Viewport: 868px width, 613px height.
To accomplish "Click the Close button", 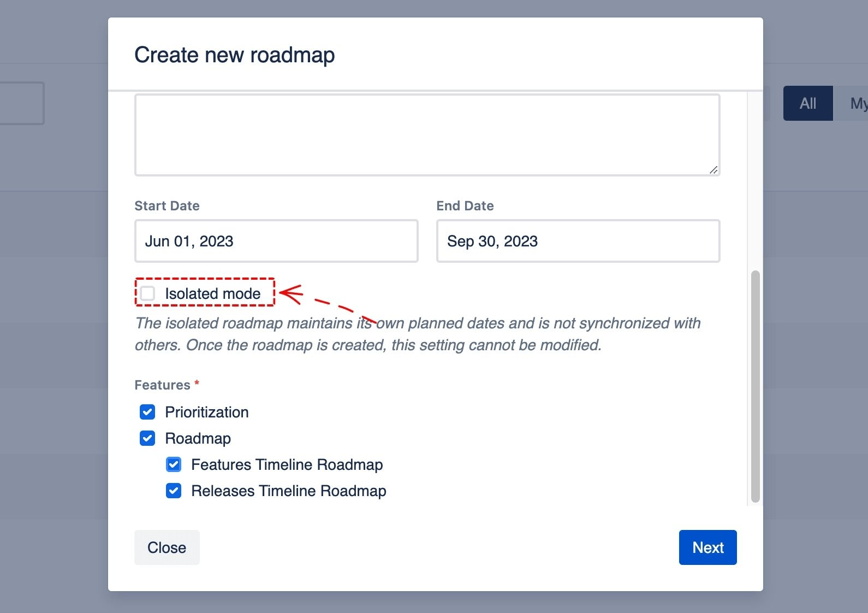I will (x=167, y=547).
